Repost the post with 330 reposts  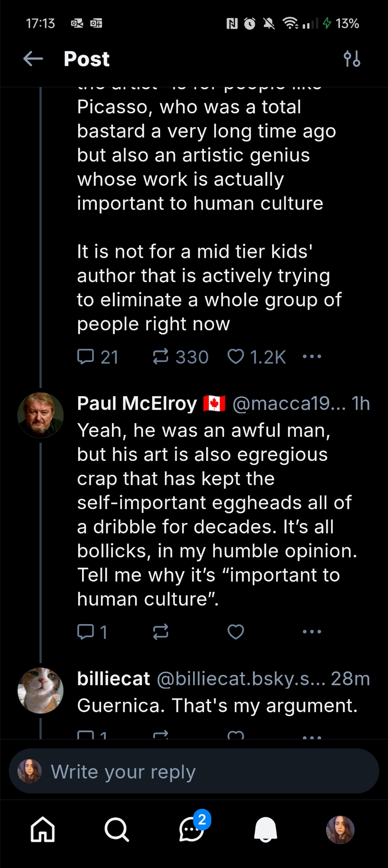(x=161, y=357)
